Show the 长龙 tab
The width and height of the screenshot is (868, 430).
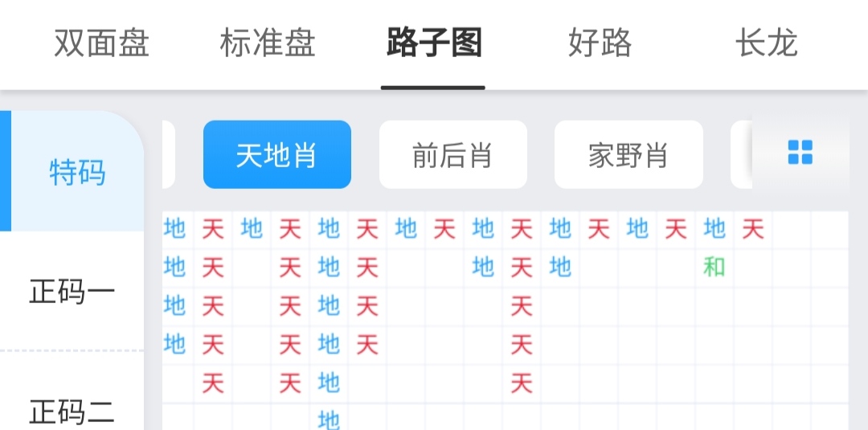pyautogui.click(x=766, y=43)
